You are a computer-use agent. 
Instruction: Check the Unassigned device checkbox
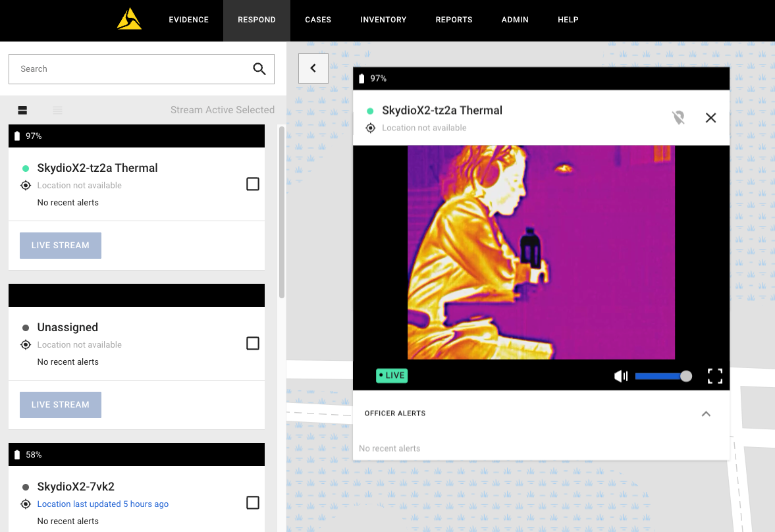pos(253,344)
